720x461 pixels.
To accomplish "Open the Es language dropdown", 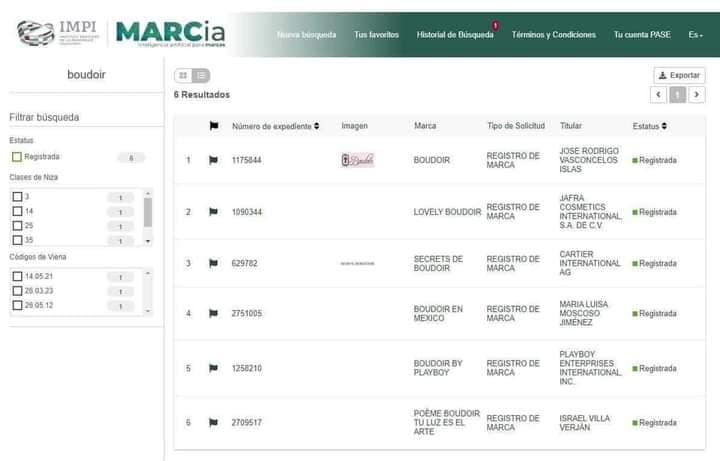I will tap(694, 35).
